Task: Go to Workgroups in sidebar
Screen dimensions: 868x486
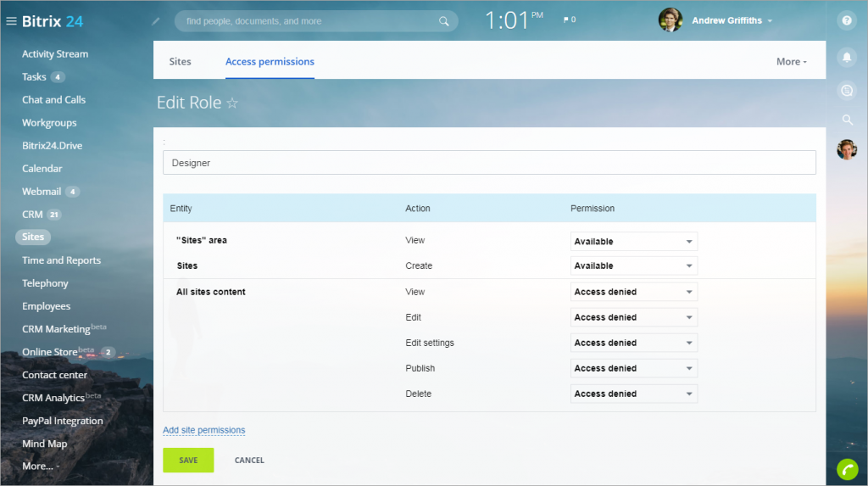Action: pyautogui.click(x=49, y=123)
